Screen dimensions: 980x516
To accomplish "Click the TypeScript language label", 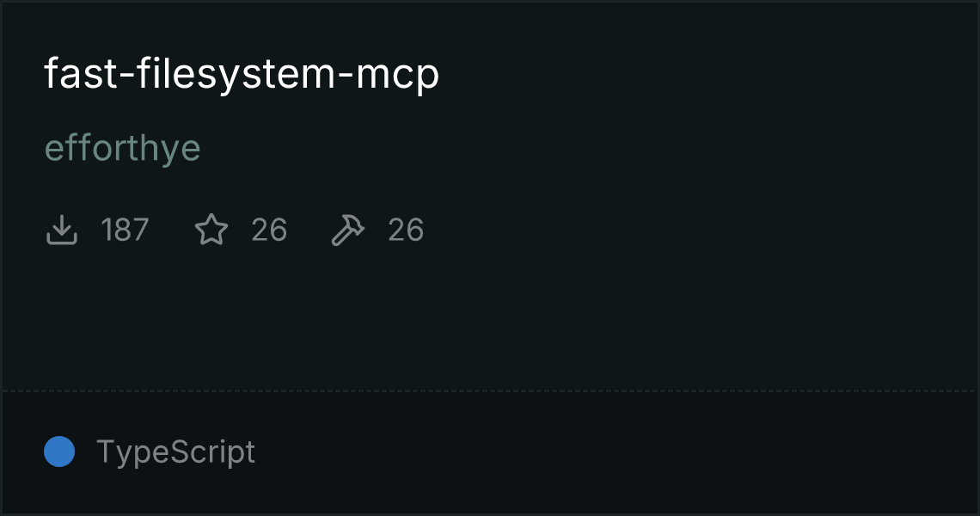I will tap(175, 452).
